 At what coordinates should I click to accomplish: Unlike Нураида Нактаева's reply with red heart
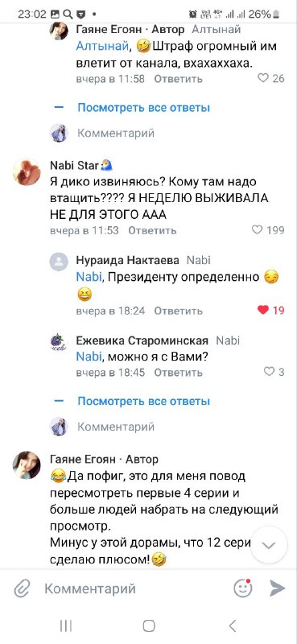click(x=270, y=310)
